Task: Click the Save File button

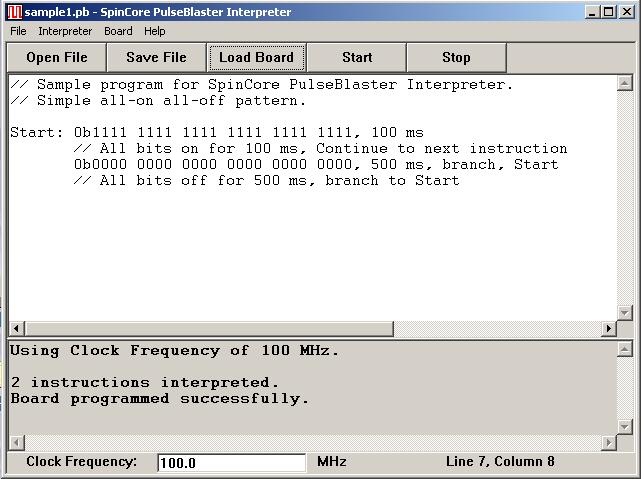Action: tap(156, 57)
